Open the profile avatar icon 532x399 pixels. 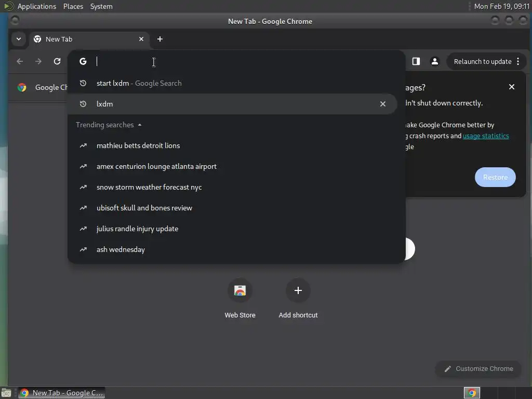tap(434, 61)
